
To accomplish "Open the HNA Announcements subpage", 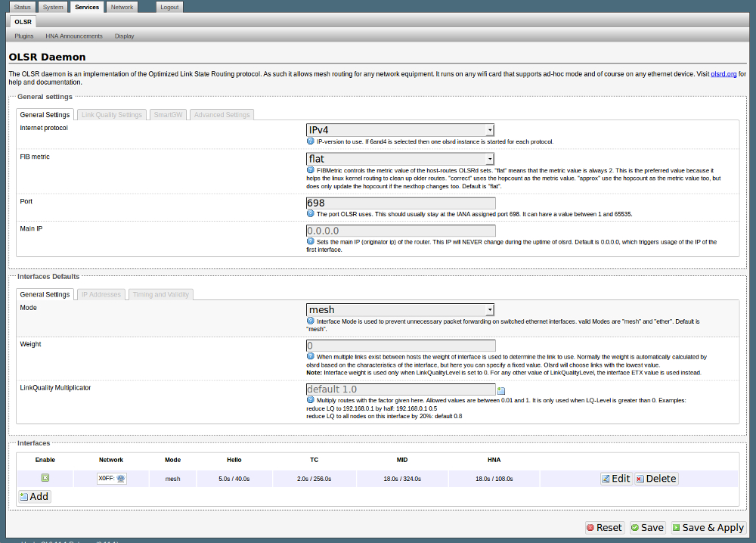I will click(x=74, y=36).
